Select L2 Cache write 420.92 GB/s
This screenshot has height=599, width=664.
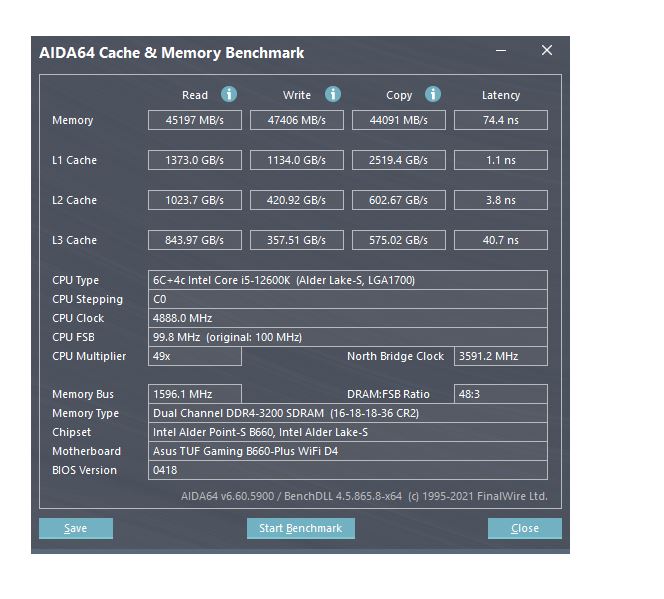pyautogui.click(x=297, y=200)
